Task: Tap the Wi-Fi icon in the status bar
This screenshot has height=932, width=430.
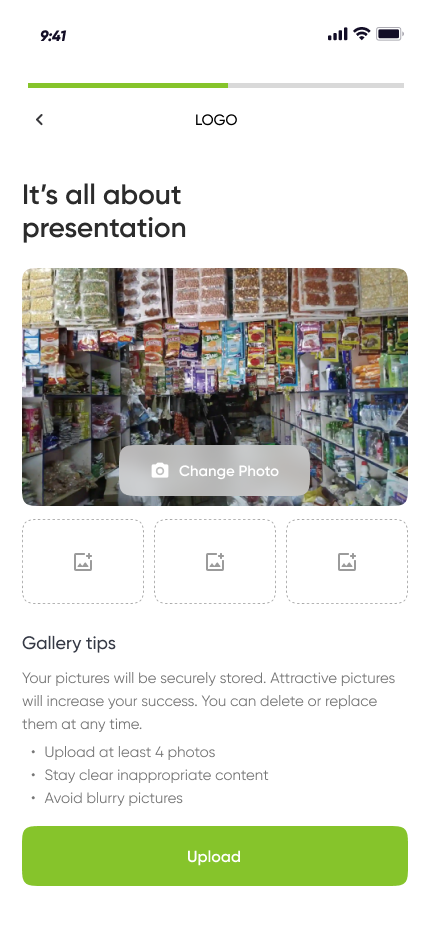Action: 361,34
